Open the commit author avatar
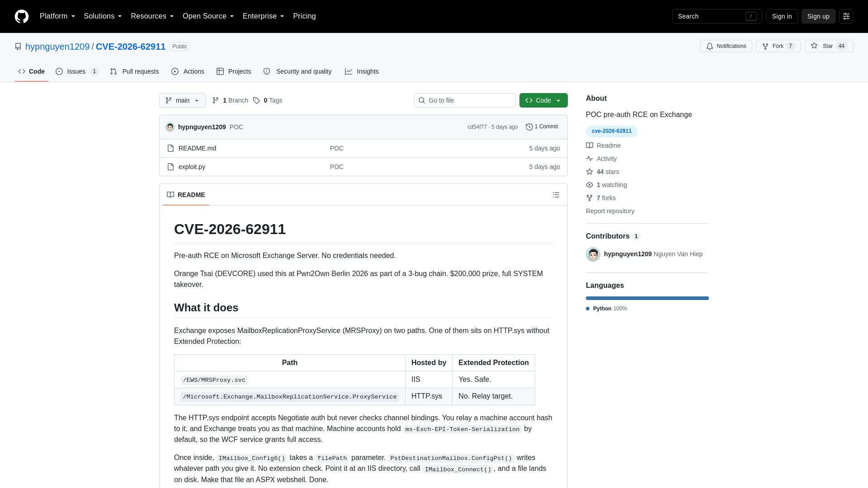 click(x=170, y=127)
